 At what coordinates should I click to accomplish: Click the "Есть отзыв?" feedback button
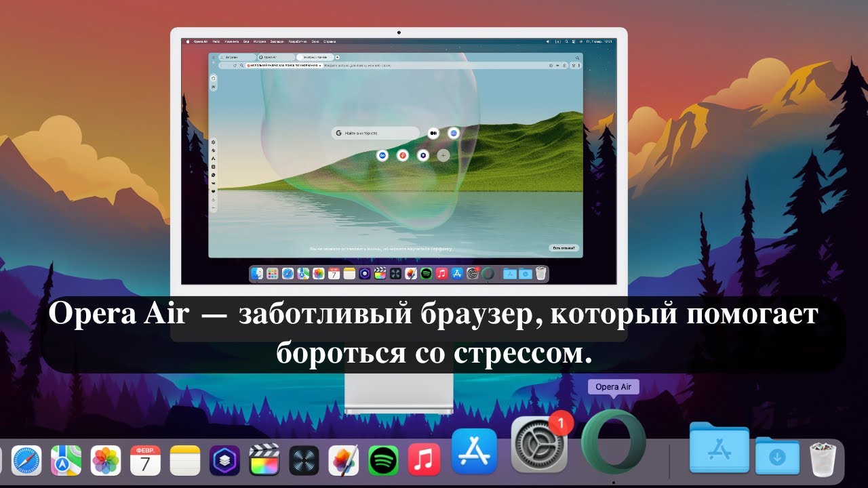[564, 248]
